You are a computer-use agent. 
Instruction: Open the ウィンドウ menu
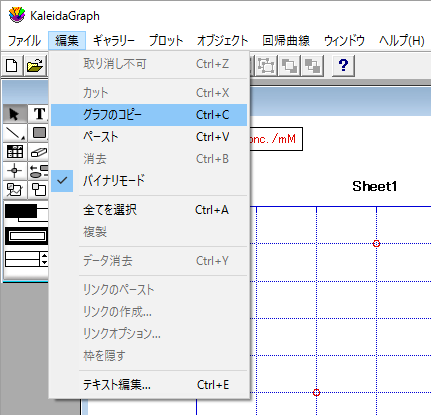tap(344, 41)
